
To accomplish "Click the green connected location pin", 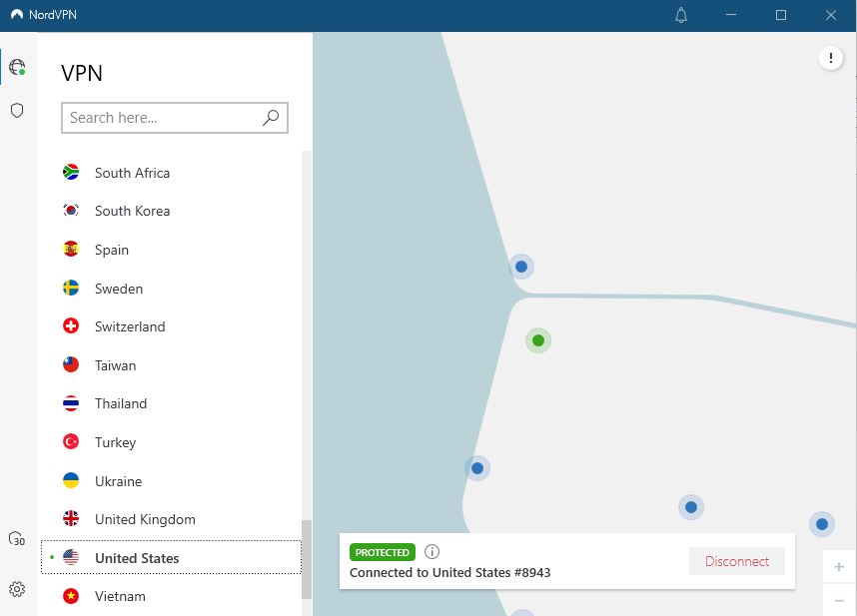I will click(x=537, y=340).
